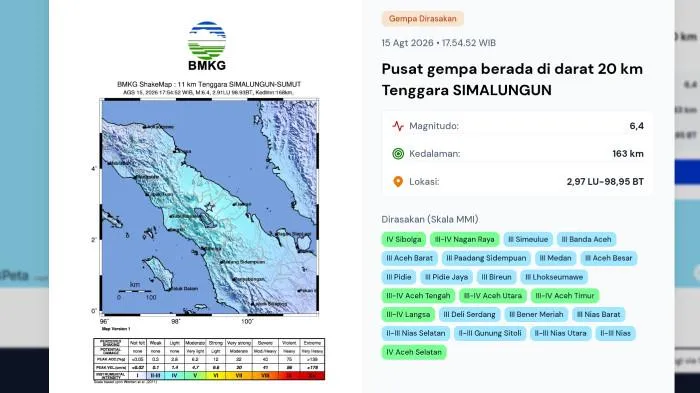The height and width of the screenshot is (393, 700).
Task: Click the IV Sibolga tag
Action: click(x=404, y=239)
